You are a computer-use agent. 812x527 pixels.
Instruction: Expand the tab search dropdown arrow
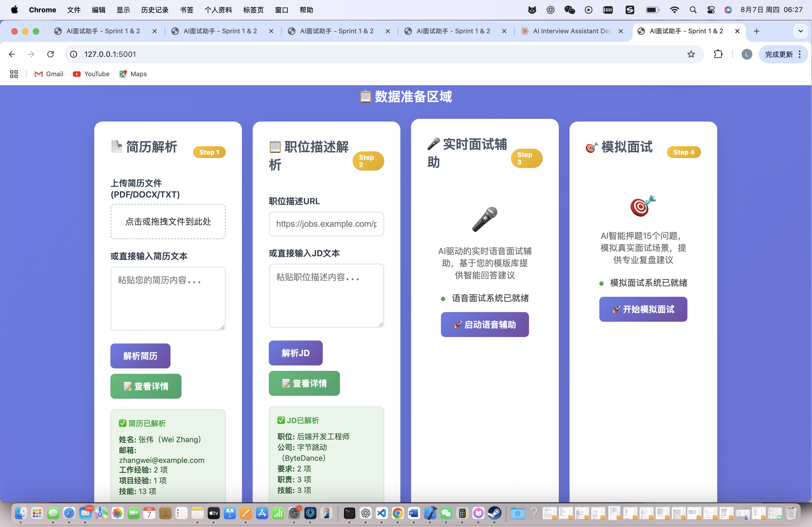tap(800, 31)
